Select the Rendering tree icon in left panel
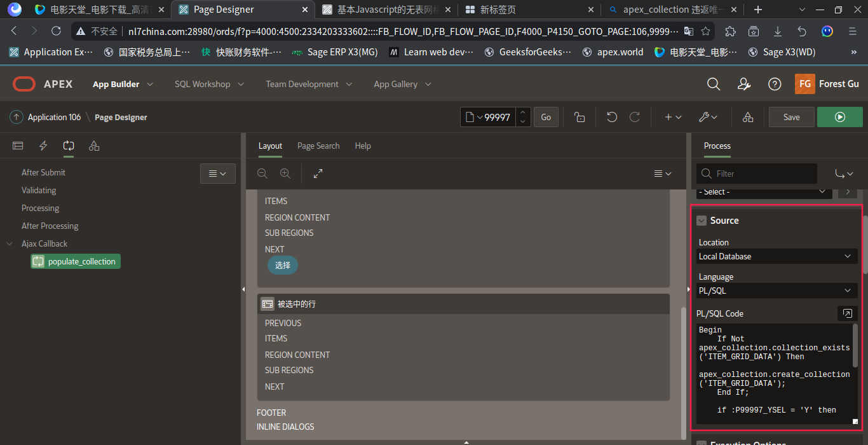This screenshot has height=445, width=868. coord(18,146)
